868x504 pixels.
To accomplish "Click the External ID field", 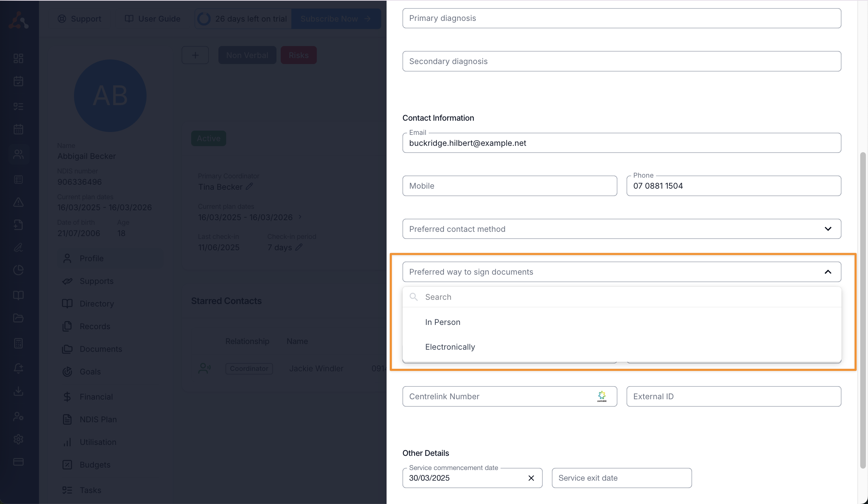I will click(733, 396).
